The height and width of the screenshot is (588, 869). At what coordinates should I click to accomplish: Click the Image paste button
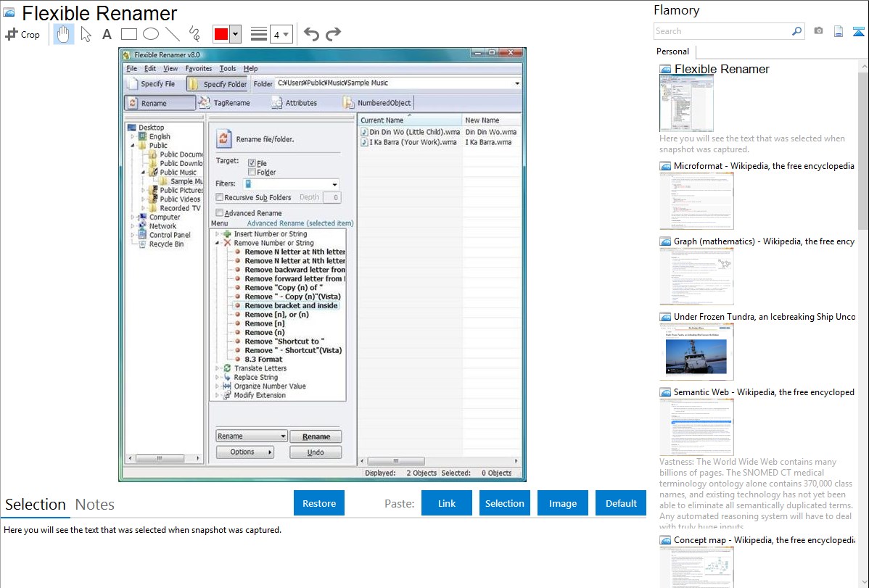563,503
